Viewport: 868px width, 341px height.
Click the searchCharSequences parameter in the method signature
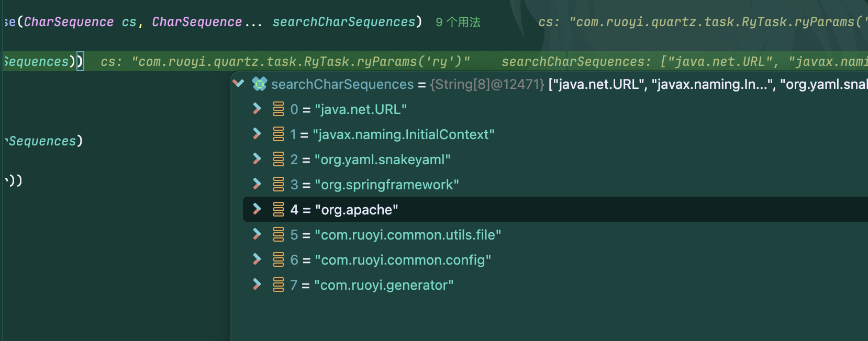344,22
